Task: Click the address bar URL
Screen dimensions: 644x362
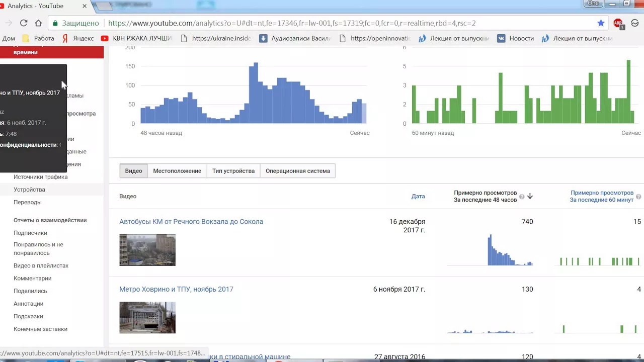Action: (x=292, y=23)
